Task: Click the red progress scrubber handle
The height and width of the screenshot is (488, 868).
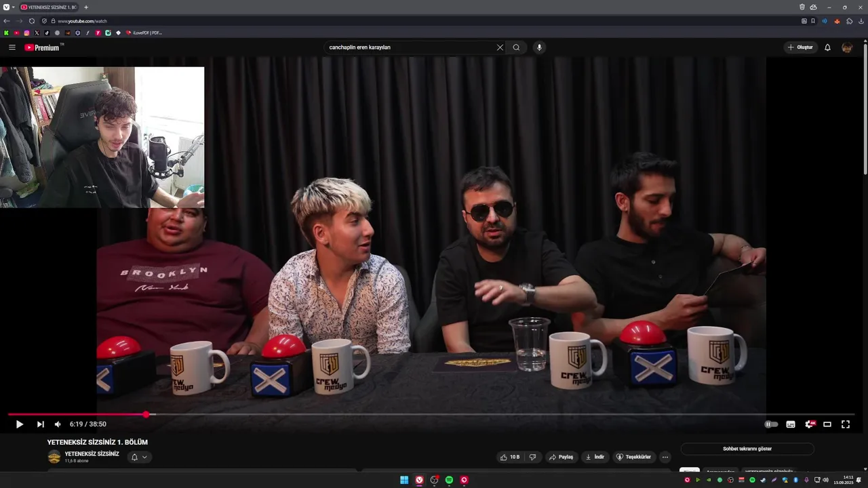Action: click(x=146, y=414)
